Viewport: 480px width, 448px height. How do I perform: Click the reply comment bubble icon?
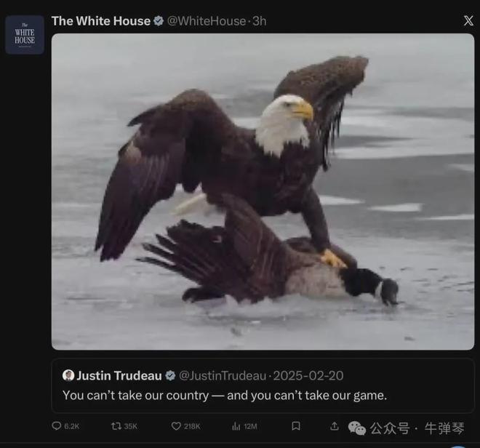(x=57, y=426)
